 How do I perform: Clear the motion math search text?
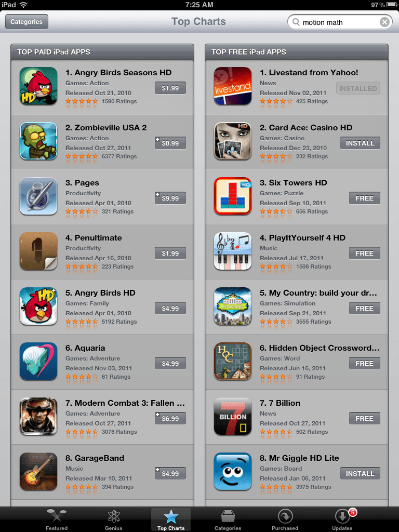coord(384,22)
